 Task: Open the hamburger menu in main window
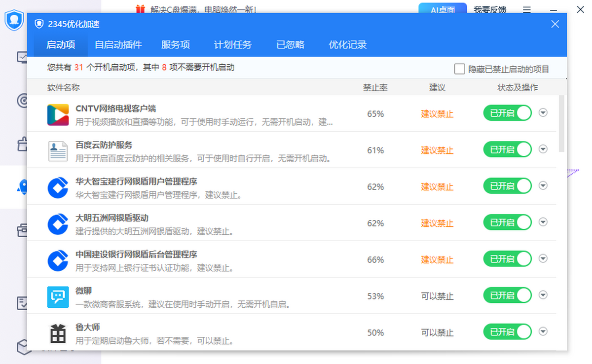tap(527, 9)
